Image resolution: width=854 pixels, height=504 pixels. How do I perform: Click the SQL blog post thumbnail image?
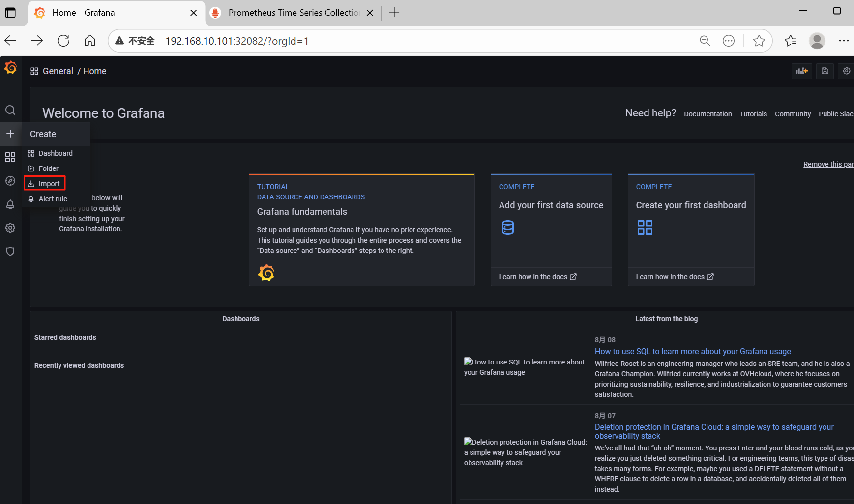pyautogui.click(x=525, y=367)
